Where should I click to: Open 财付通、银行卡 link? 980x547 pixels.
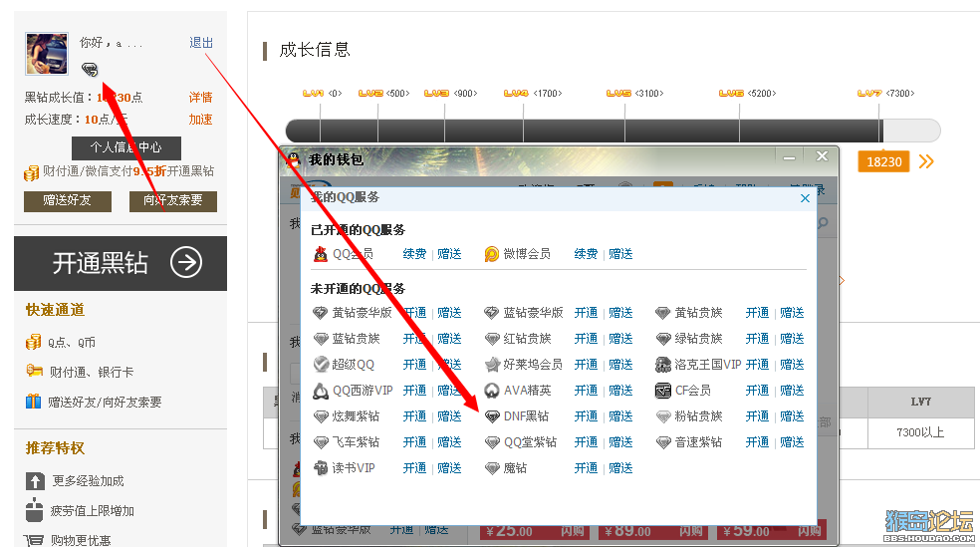(x=92, y=372)
